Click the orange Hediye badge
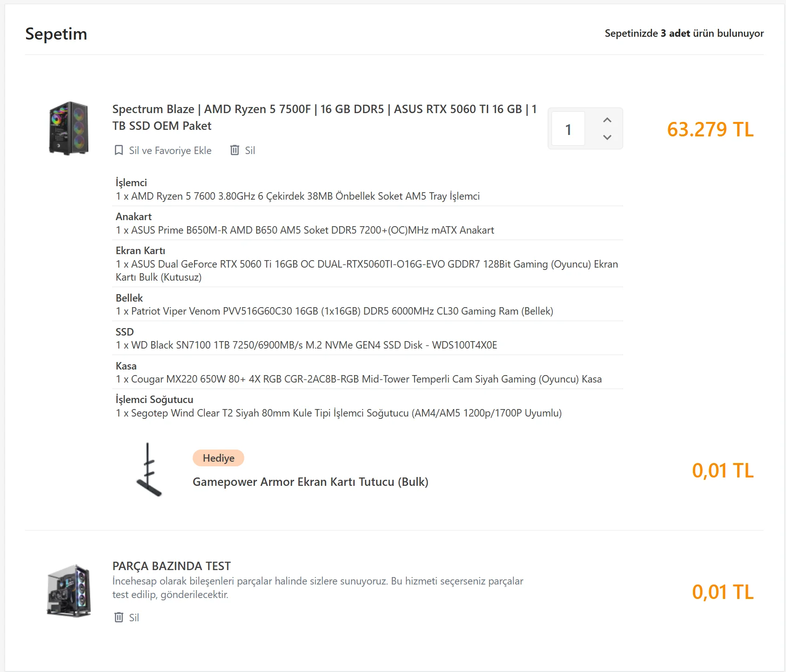This screenshot has width=786, height=672. tap(218, 458)
